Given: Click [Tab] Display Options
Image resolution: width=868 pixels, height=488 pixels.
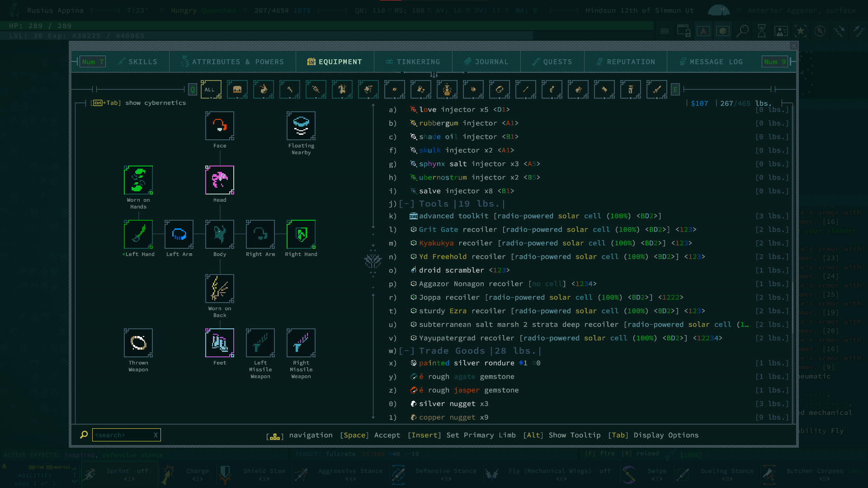Looking at the screenshot, I should tap(653, 435).
